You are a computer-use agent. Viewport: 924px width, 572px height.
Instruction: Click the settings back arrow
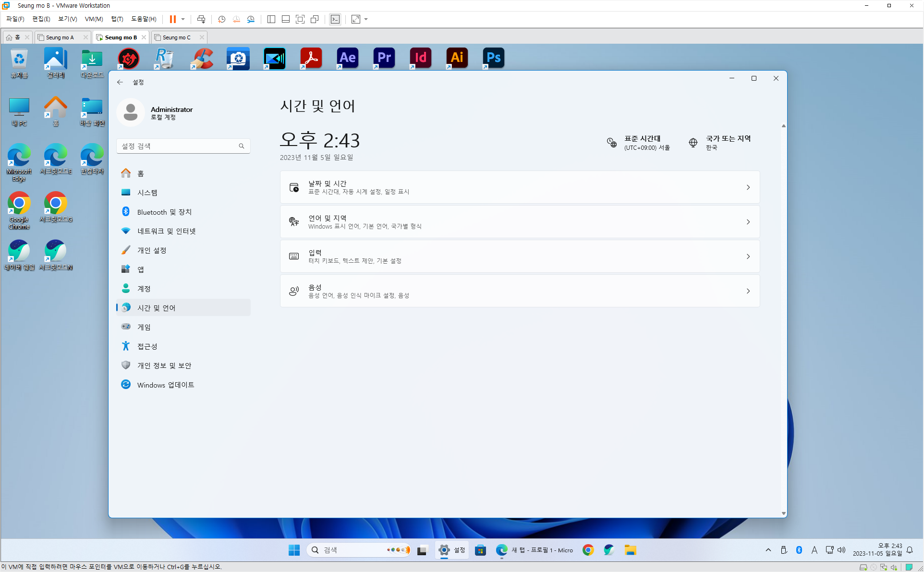coord(120,82)
